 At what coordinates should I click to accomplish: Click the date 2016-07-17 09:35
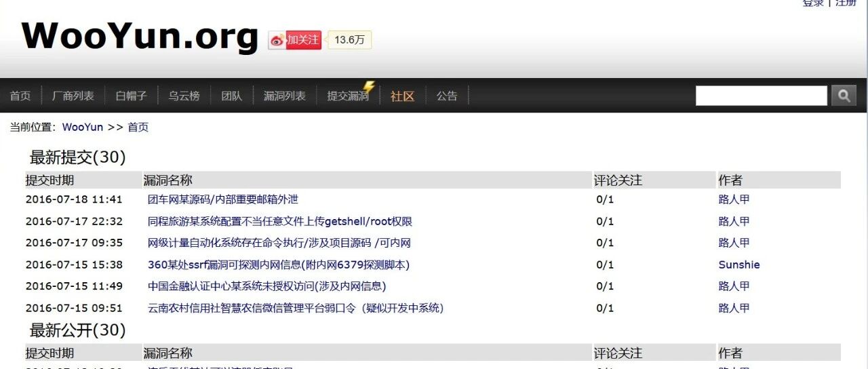pyautogui.click(x=74, y=243)
